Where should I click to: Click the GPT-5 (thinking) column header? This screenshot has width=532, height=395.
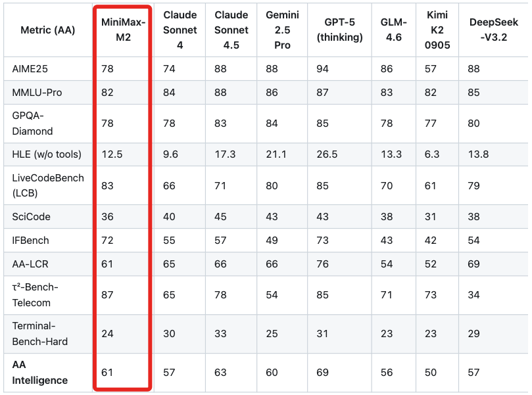pyautogui.click(x=339, y=30)
